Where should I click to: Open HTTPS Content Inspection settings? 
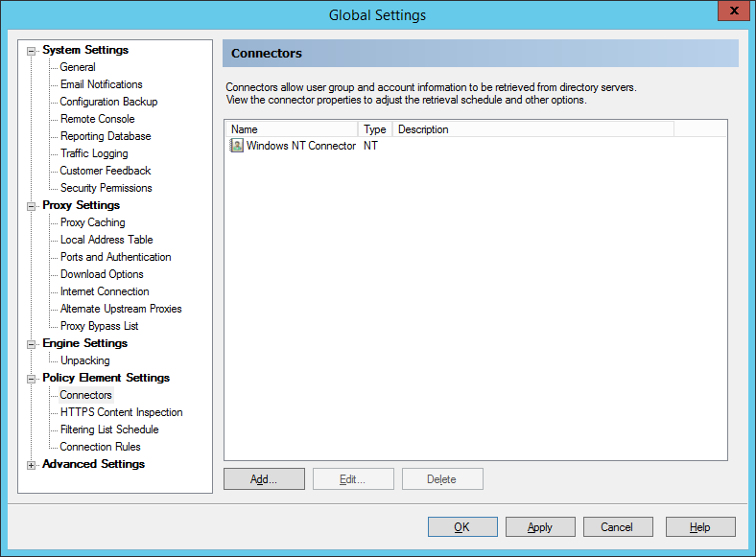point(122,412)
